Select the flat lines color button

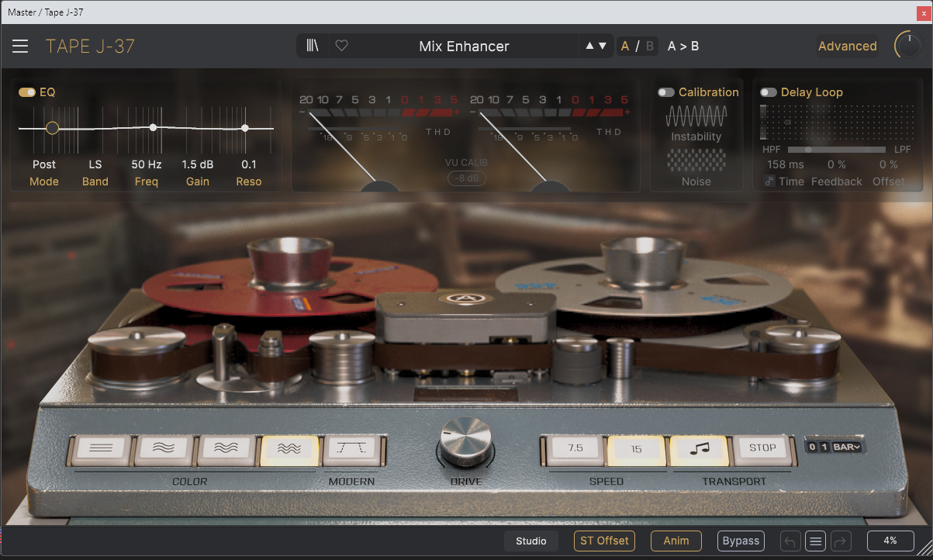(101, 448)
